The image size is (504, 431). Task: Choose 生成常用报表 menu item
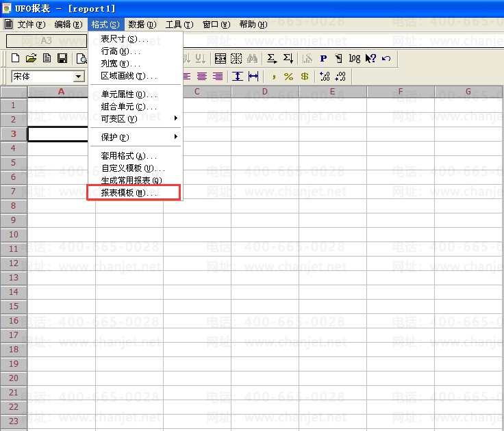click(135, 180)
